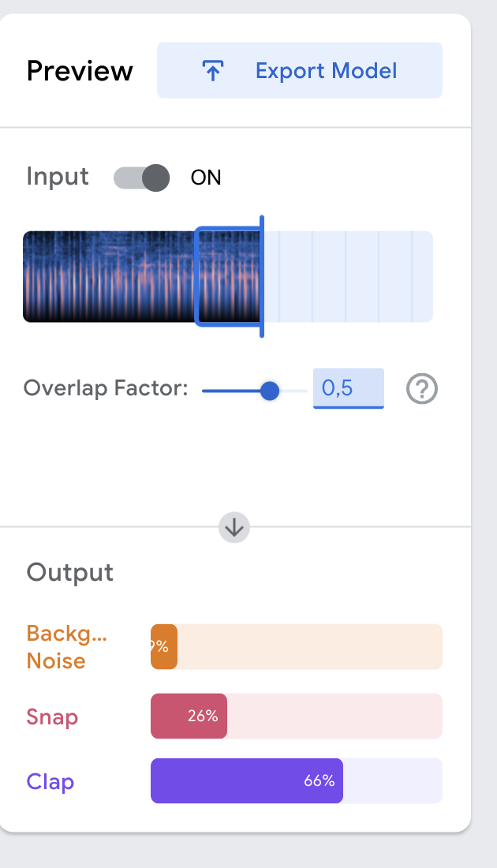
Task: Open the Overlap Factor help question mark
Action: point(422,389)
